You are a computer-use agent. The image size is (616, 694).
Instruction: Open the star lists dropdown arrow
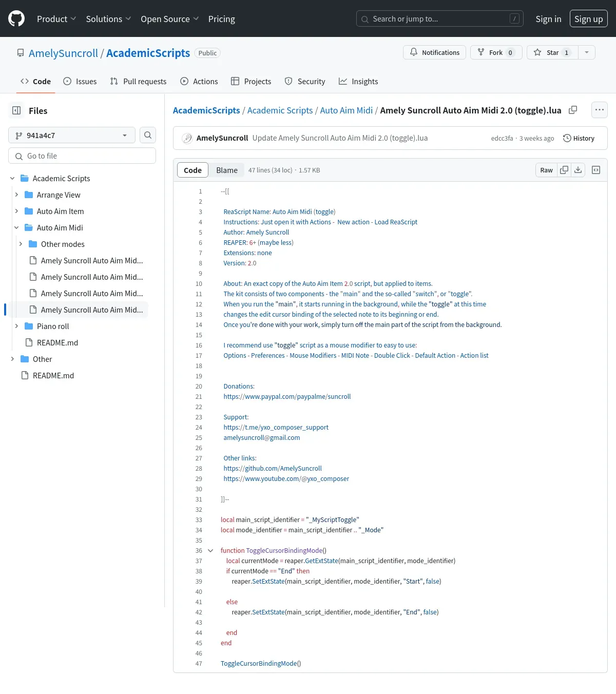[x=587, y=52]
